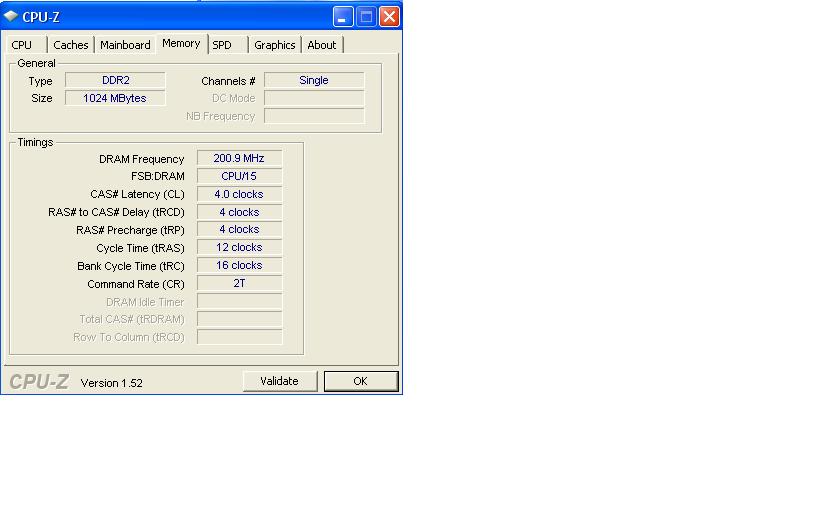This screenshot has height=525, width=840.
Task: Click the Validate button
Action: pyautogui.click(x=280, y=381)
